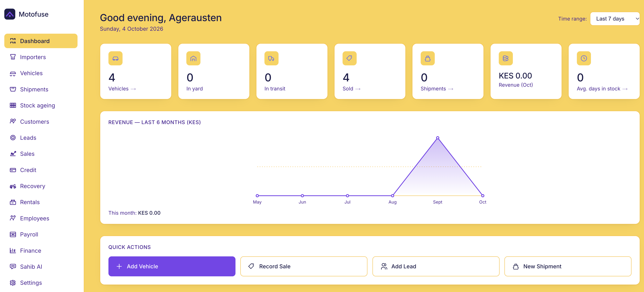This screenshot has width=644, height=292.
Task: Click the Sahib AI chat icon
Action: click(13, 267)
